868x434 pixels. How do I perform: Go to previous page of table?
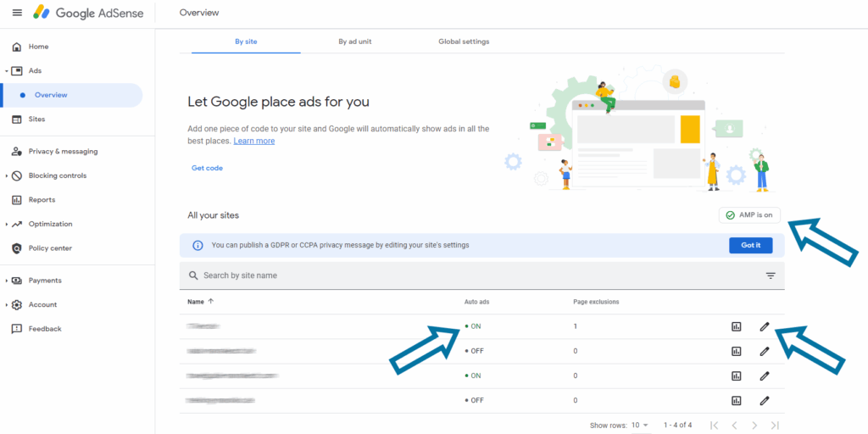734,426
